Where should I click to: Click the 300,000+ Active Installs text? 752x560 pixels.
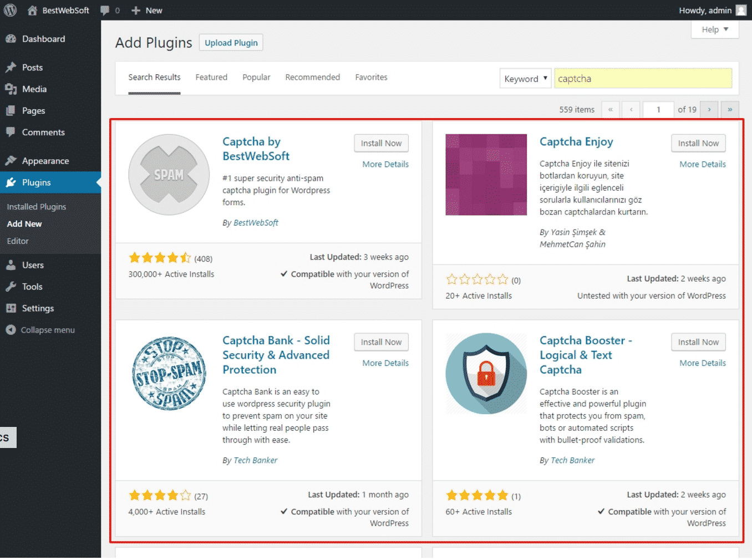point(171,274)
